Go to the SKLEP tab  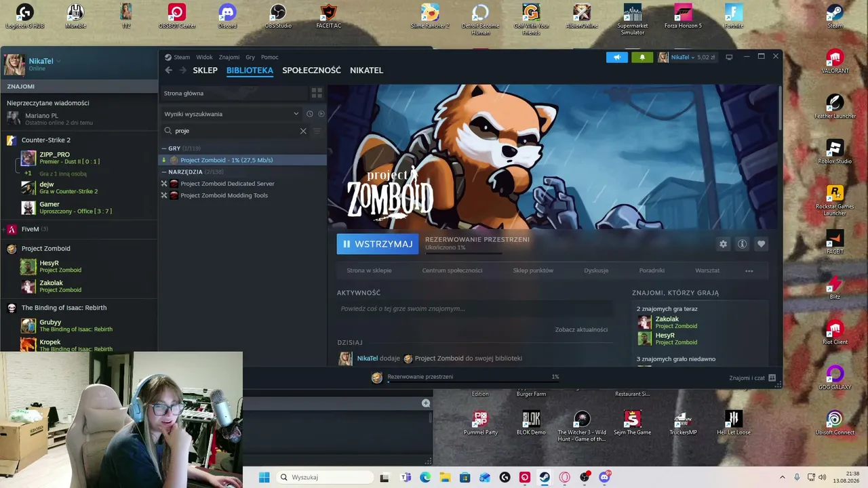tap(205, 70)
